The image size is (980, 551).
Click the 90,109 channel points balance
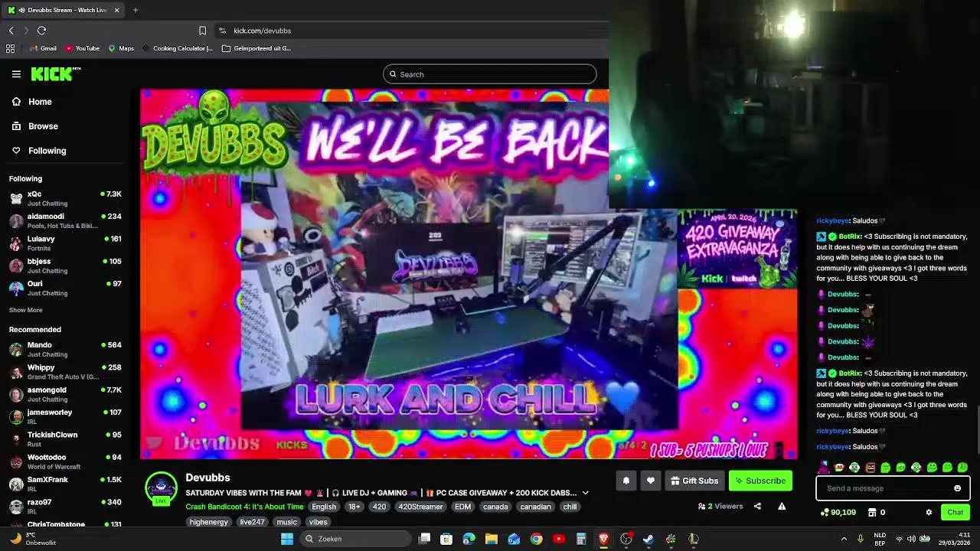pyautogui.click(x=838, y=513)
